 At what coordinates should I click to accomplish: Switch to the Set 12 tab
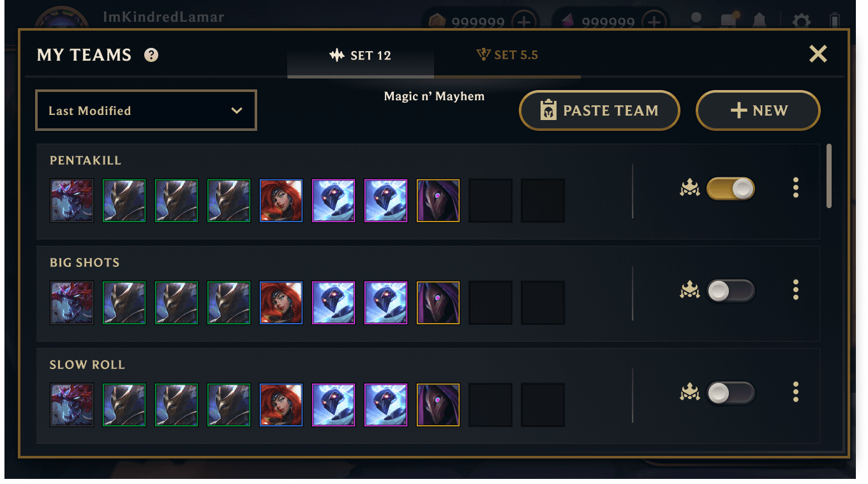pos(361,56)
